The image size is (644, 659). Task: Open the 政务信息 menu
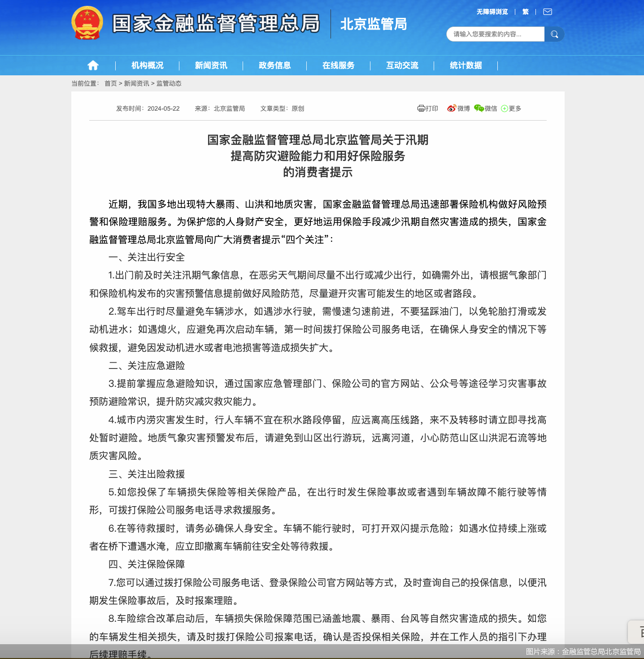pyautogui.click(x=274, y=65)
